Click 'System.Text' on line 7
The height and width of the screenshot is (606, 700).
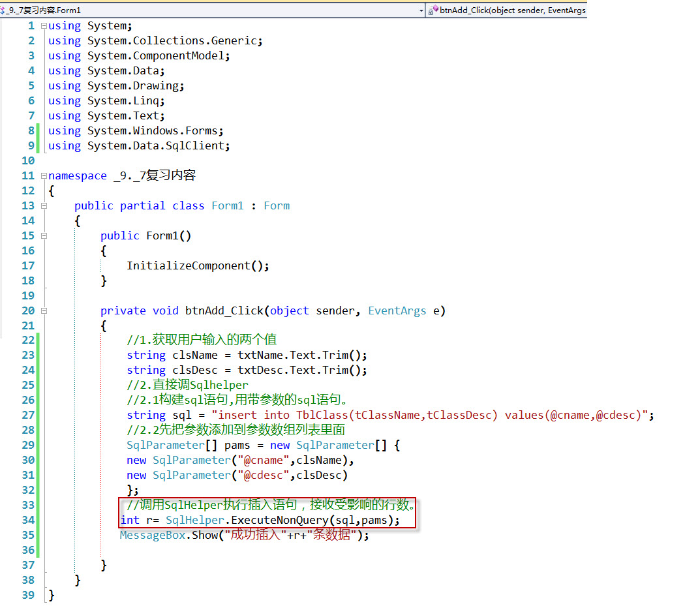click(x=123, y=115)
